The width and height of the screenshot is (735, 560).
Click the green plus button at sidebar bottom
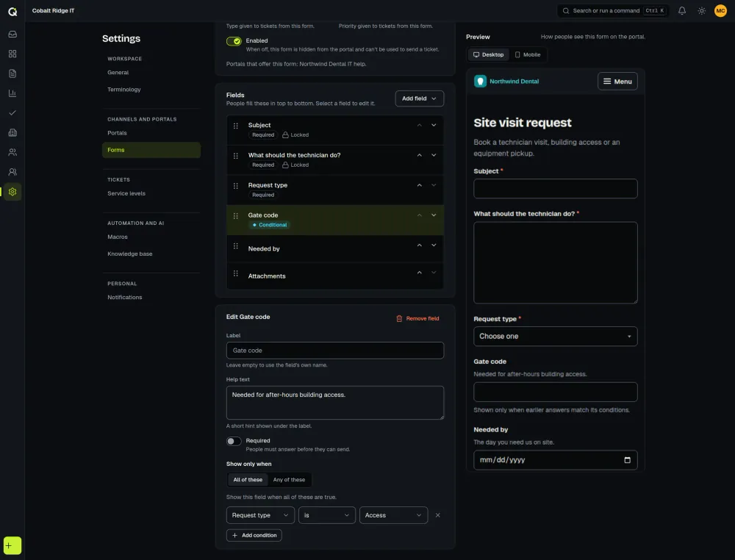click(12, 545)
